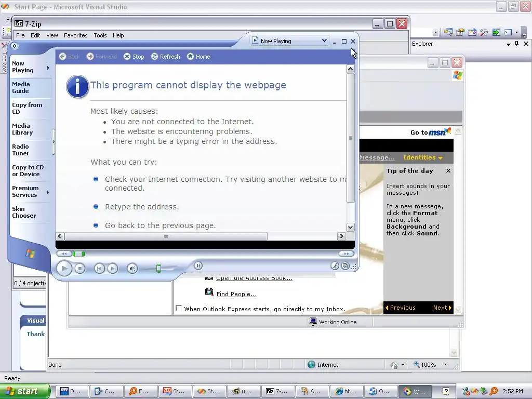Image resolution: width=532 pixels, height=399 pixels.
Task: Click the fast forward button on seek bar
Action: [x=346, y=254]
